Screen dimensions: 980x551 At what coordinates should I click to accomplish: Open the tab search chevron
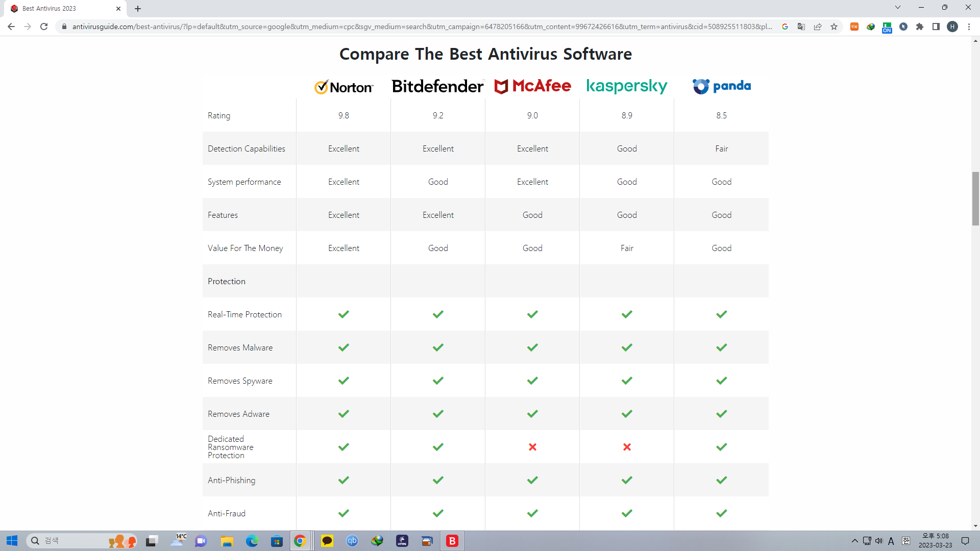pyautogui.click(x=898, y=8)
